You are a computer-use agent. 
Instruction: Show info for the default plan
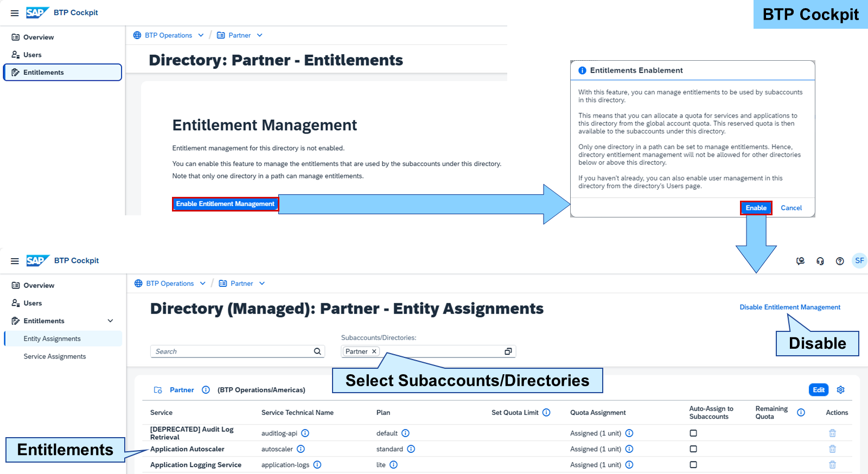405,433
